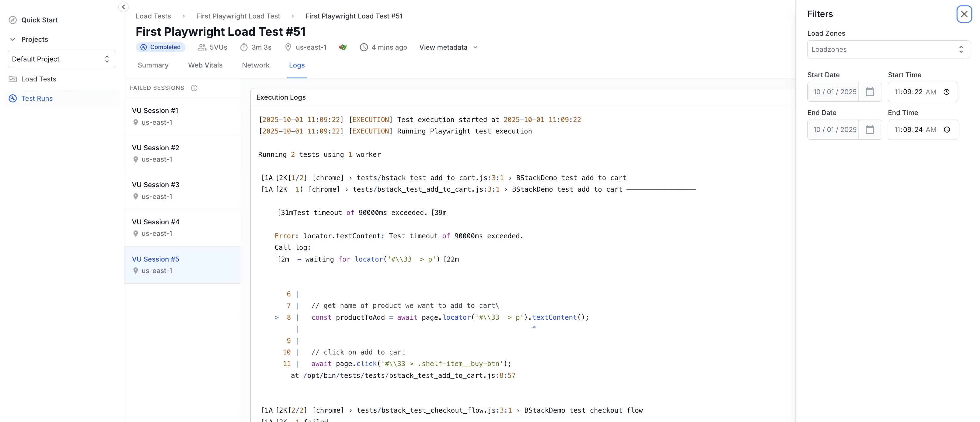This screenshot has height=422, width=980.
Task: Expand the View metadata dropdown
Action: coord(448,47)
